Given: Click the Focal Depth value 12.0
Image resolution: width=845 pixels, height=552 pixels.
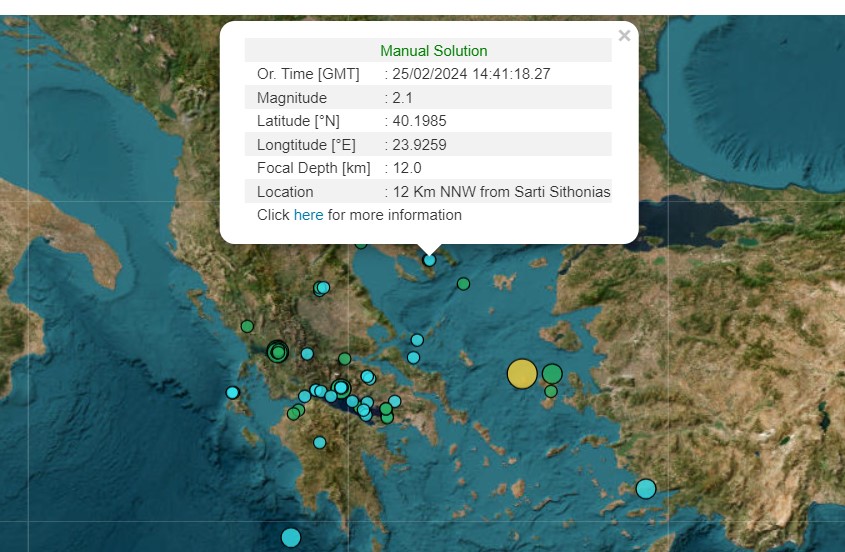Looking at the screenshot, I should pos(407,168).
